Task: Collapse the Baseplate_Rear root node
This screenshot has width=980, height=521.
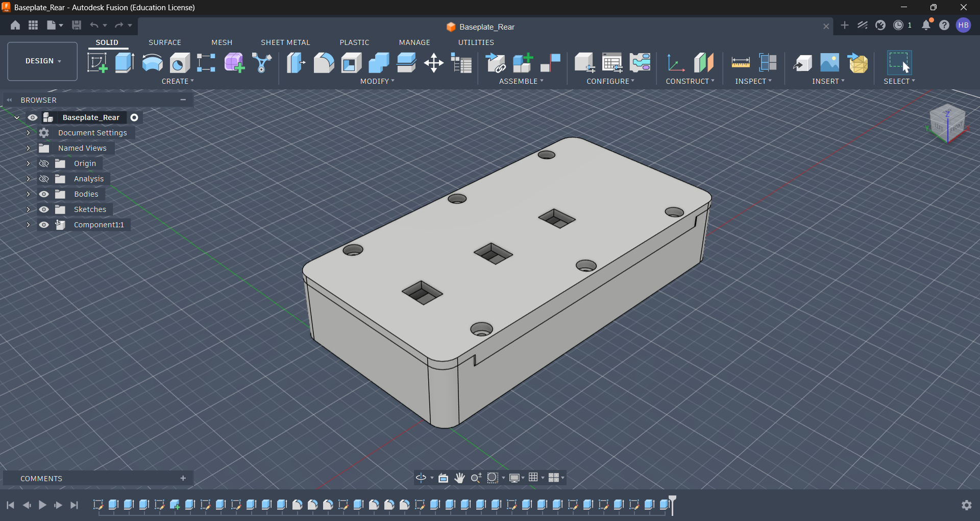Action: point(17,117)
